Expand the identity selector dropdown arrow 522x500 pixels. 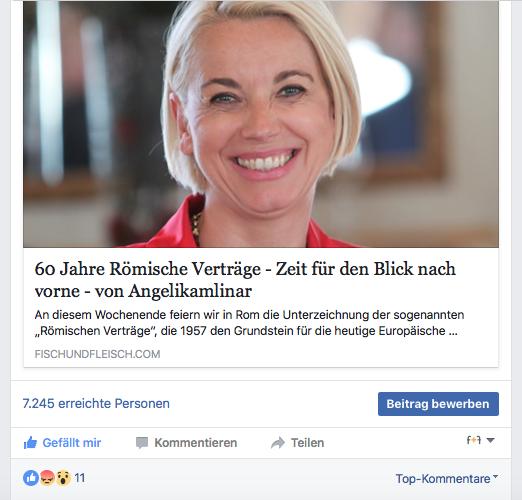coord(490,440)
